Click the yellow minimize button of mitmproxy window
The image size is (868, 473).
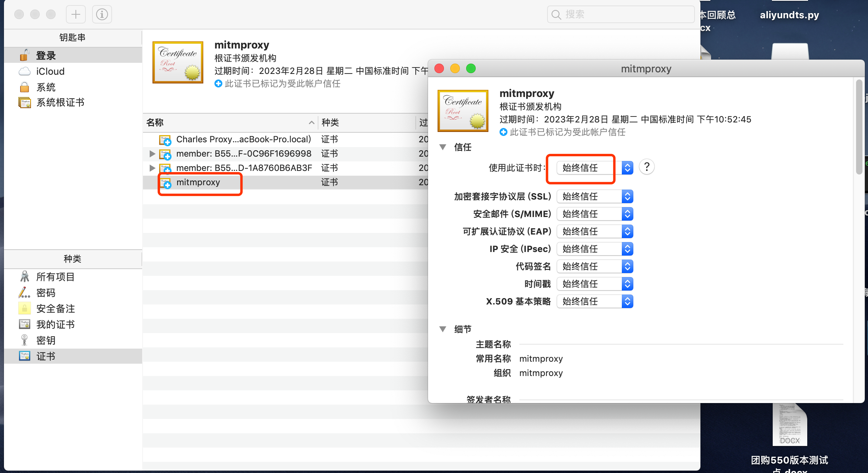coord(455,69)
